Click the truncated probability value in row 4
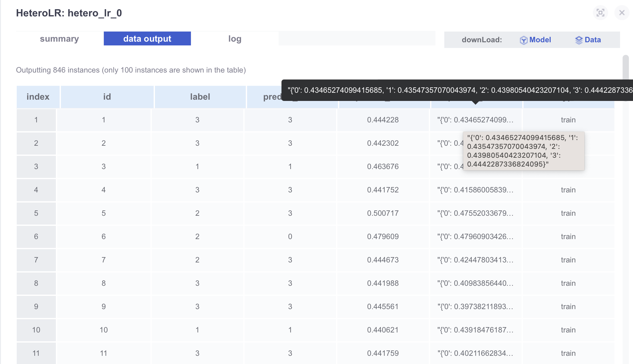This screenshot has height=364, width=633. (476, 190)
